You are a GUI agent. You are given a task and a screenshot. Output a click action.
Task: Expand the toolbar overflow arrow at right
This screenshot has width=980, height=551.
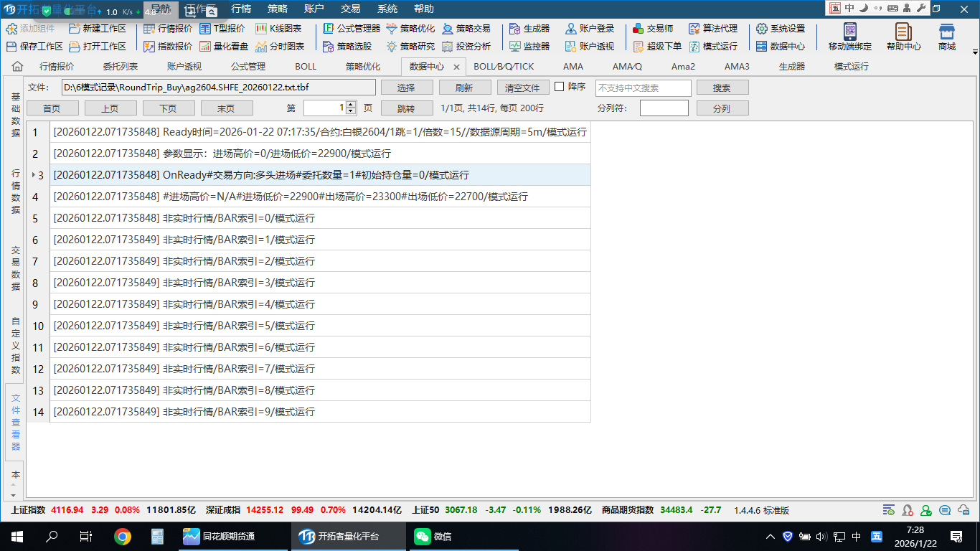point(974,52)
